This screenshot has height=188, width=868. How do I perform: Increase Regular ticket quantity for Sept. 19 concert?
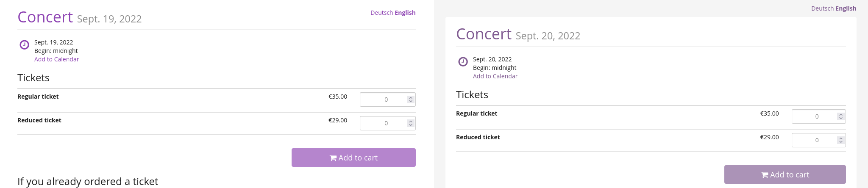tap(410, 97)
